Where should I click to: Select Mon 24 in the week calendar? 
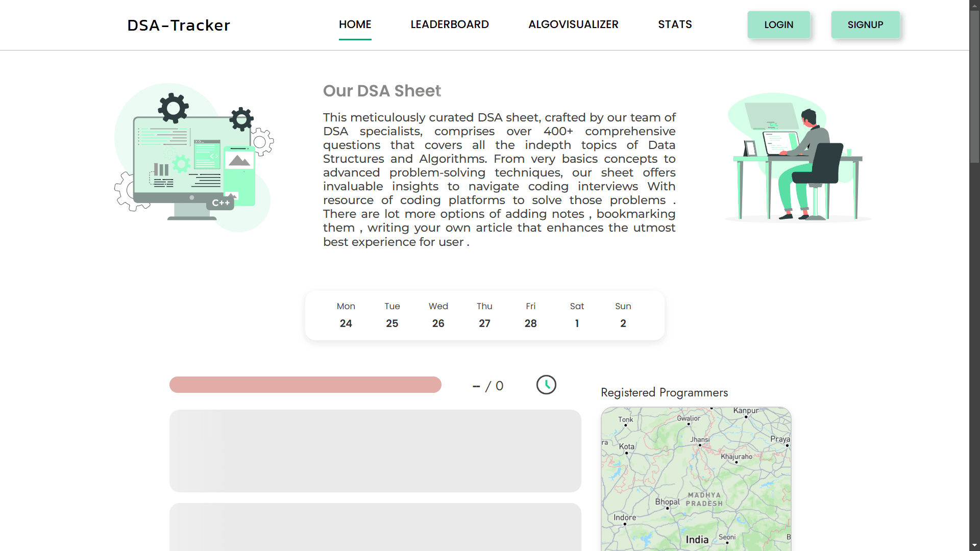tap(346, 315)
